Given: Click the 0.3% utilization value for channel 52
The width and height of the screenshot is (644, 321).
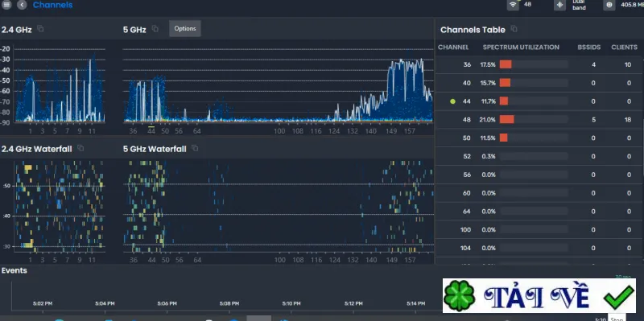Looking at the screenshot, I should (x=489, y=156).
